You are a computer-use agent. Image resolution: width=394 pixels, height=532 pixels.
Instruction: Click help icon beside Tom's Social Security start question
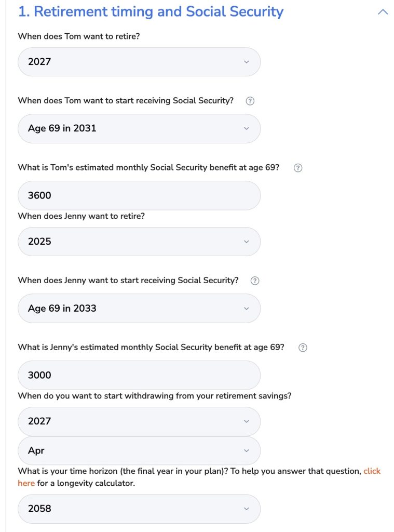click(250, 101)
